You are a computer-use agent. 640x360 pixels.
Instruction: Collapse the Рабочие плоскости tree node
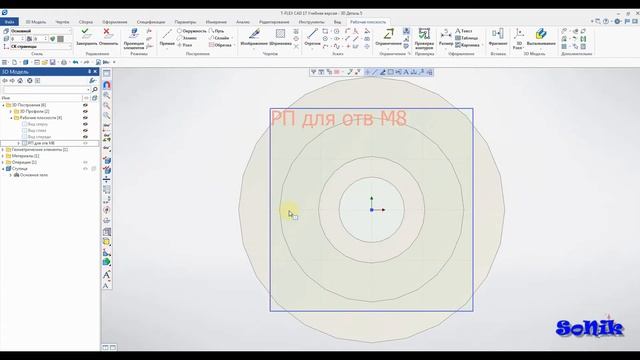click(11, 118)
